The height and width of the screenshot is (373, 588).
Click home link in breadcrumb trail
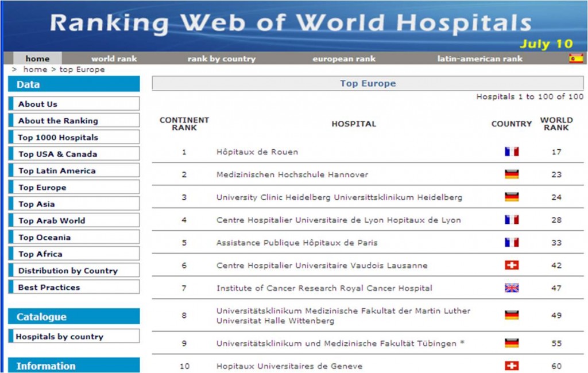tap(34, 69)
